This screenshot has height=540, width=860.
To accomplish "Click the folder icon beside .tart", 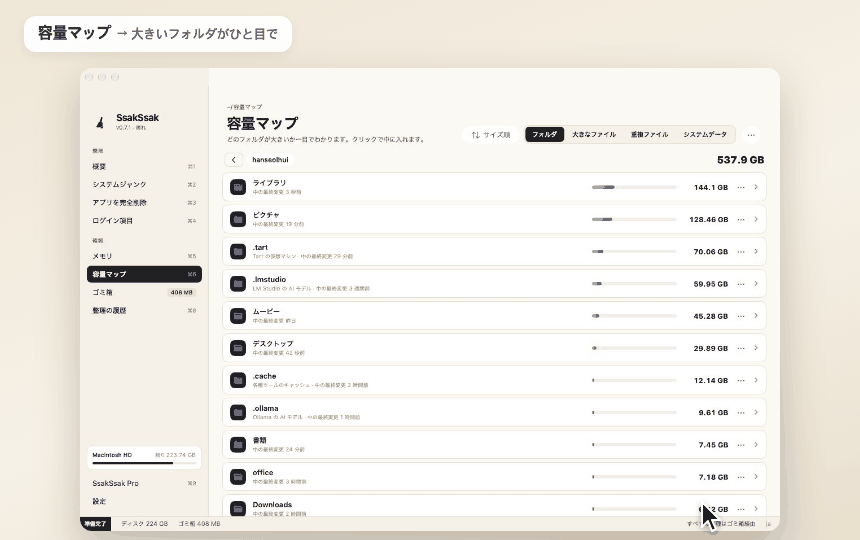I will (238, 252).
